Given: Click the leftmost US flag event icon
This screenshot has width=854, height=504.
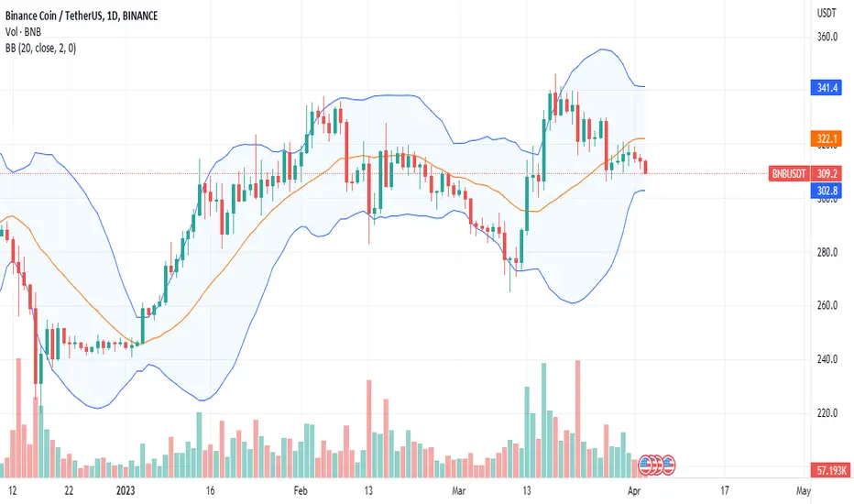Looking at the screenshot, I should (x=645, y=466).
